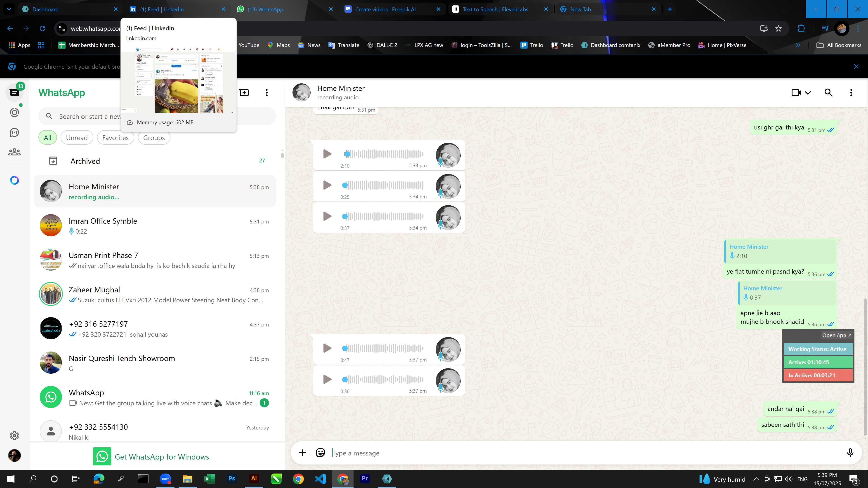
Task: Switch to the New Tab tab
Action: pos(608,9)
